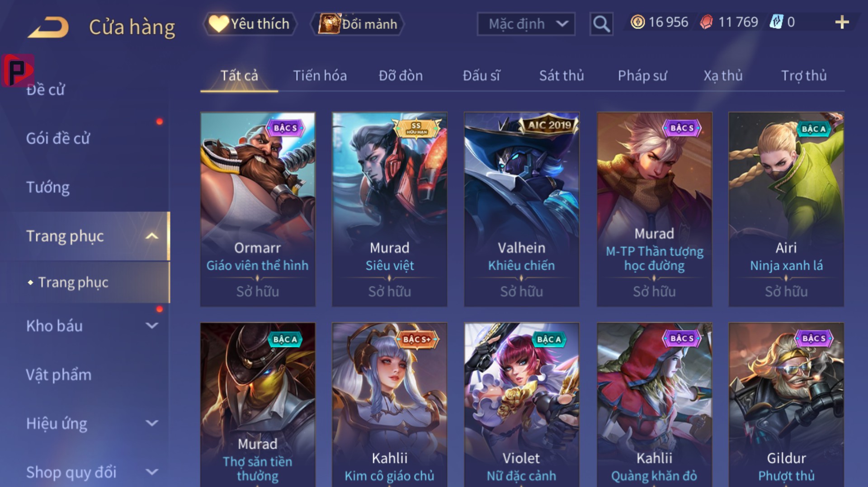Switch to the Sát thủ tab
This screenshot has height=487, width=868.
[561, 75]
